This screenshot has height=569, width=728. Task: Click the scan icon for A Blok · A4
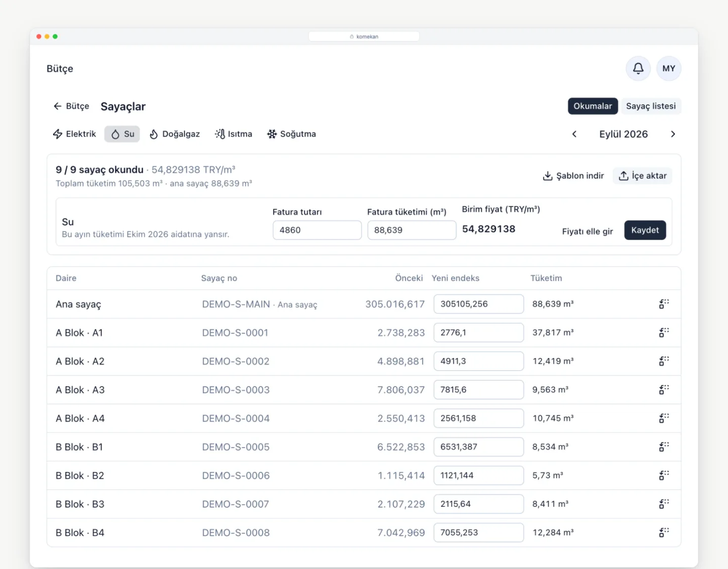(x=664, y=418)
